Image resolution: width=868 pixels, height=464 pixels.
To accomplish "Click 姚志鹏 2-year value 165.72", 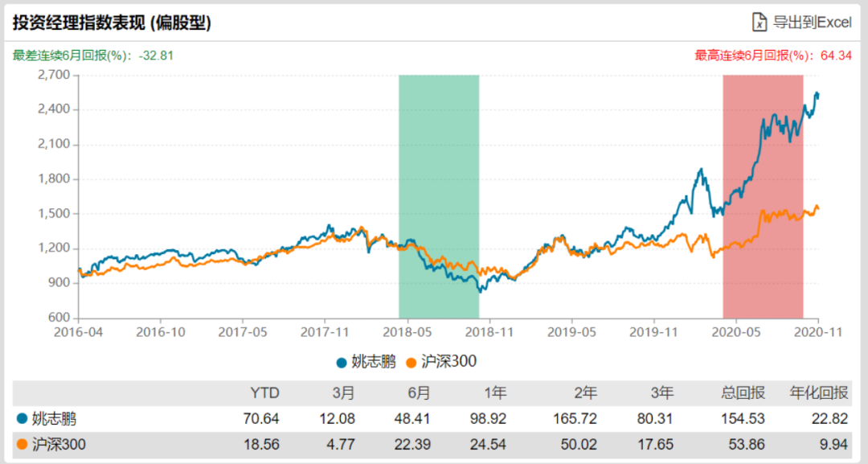I will pyautogui.click(x=575, y=419).
